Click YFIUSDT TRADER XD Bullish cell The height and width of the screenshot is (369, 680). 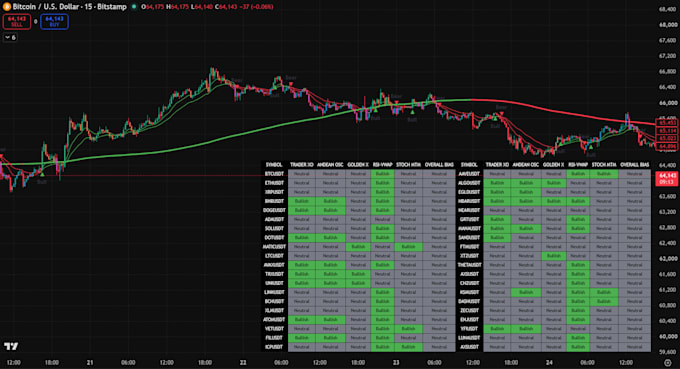click(x=497, y=329)
